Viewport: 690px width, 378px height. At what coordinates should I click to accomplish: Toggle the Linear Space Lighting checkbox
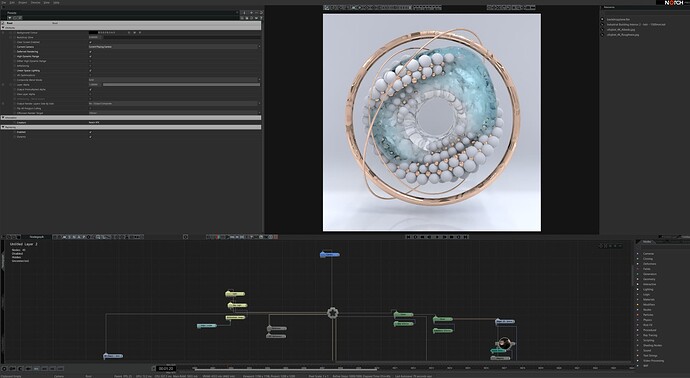coord(91,70)
